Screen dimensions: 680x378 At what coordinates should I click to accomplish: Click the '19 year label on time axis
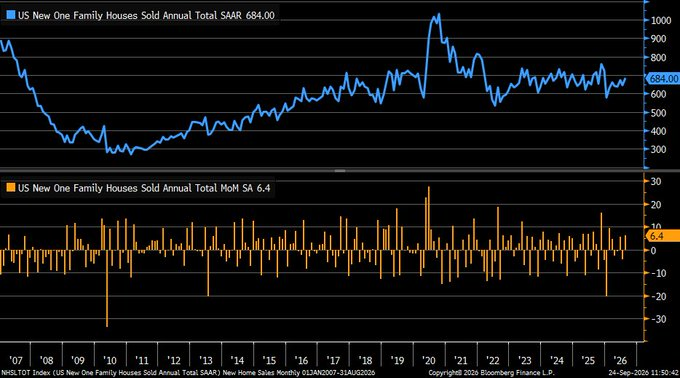tap(397, 360)
